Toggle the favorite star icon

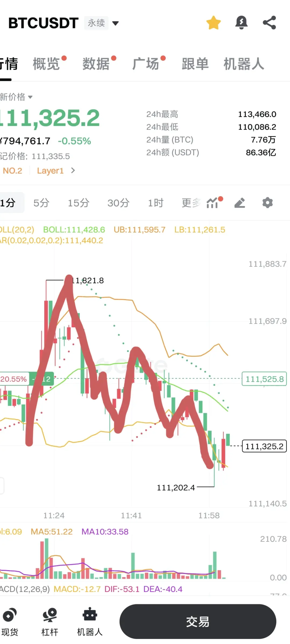[213, 23]
